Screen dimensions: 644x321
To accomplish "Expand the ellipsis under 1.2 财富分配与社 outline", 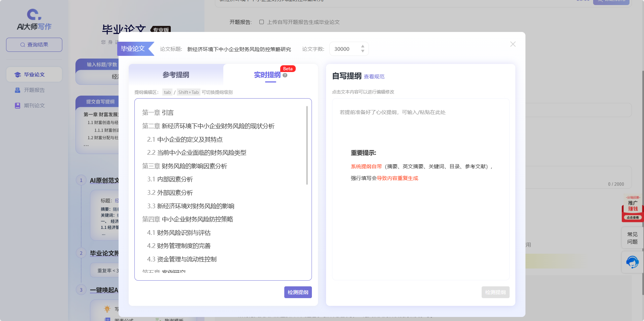I will pos(87,145).
